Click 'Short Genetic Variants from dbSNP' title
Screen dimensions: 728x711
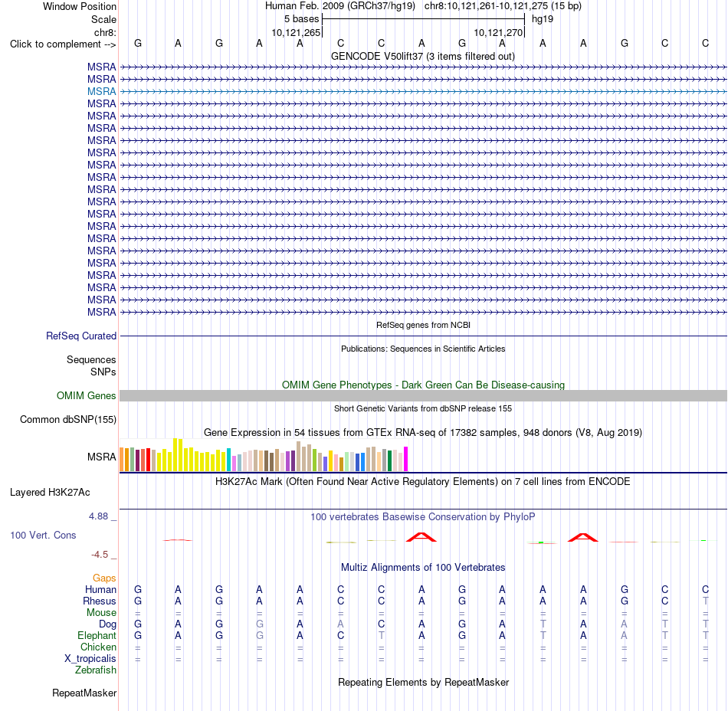pos(423,408)
